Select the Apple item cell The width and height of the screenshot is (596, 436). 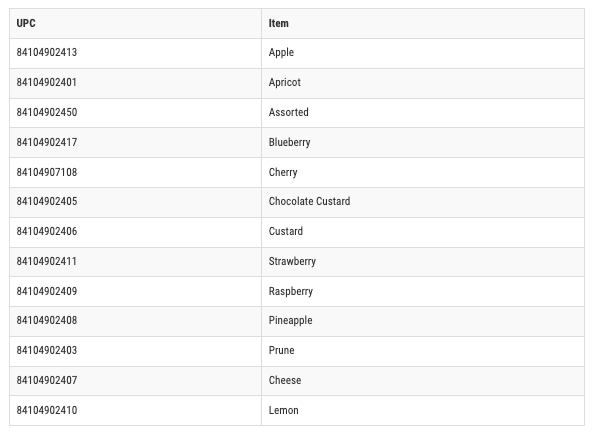[423, 54]
